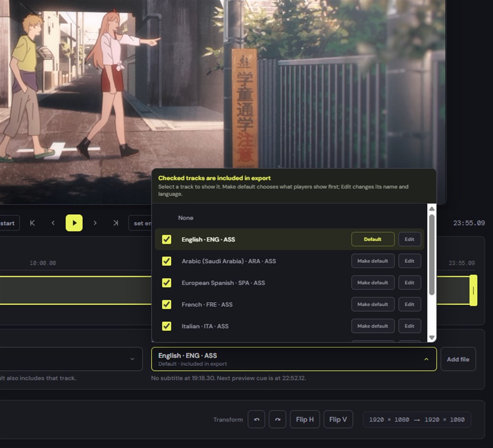Click the set end button
This screenshot has width=493, height=448.
pyautogui.click(x=141, y=223)
